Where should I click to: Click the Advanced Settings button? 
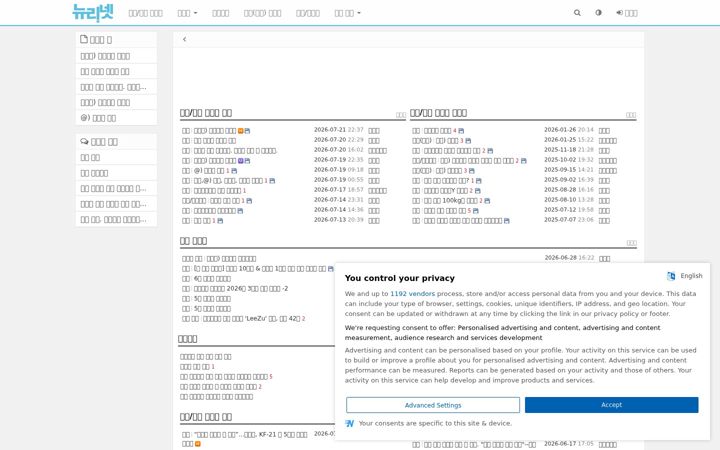[x=433, y=405]
